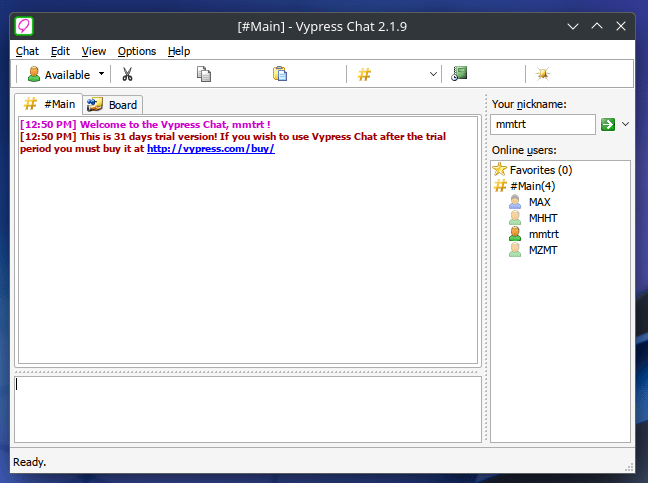Click the Online users label
This screenshot has width=648, height=483.
tap(524, 150)
